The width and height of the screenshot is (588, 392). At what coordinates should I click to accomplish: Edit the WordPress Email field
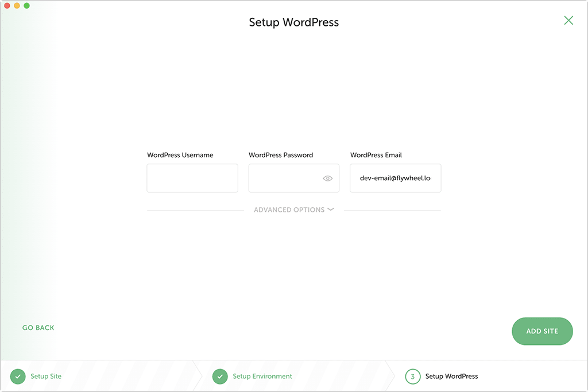pos(396,178)
